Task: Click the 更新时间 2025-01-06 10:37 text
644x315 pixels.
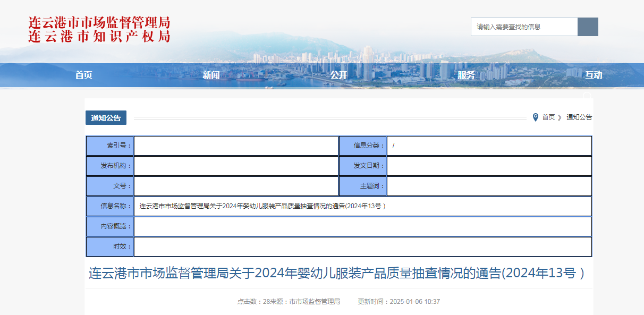Action: coord(399,302)
